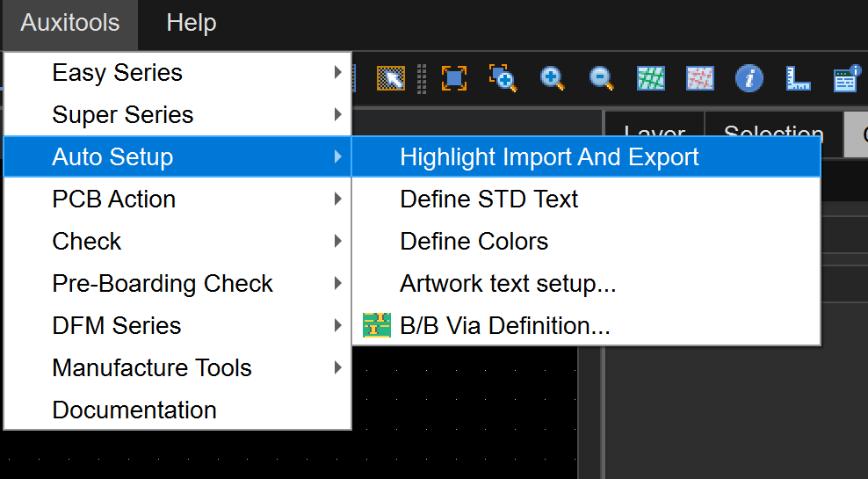Screen dimensions: 868x479
Task: Click the zoom in magnifier icon
Action: point(553,79)
